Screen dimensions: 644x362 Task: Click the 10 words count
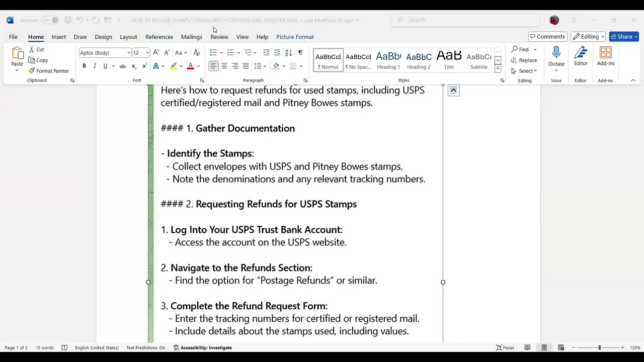(44, 347)
